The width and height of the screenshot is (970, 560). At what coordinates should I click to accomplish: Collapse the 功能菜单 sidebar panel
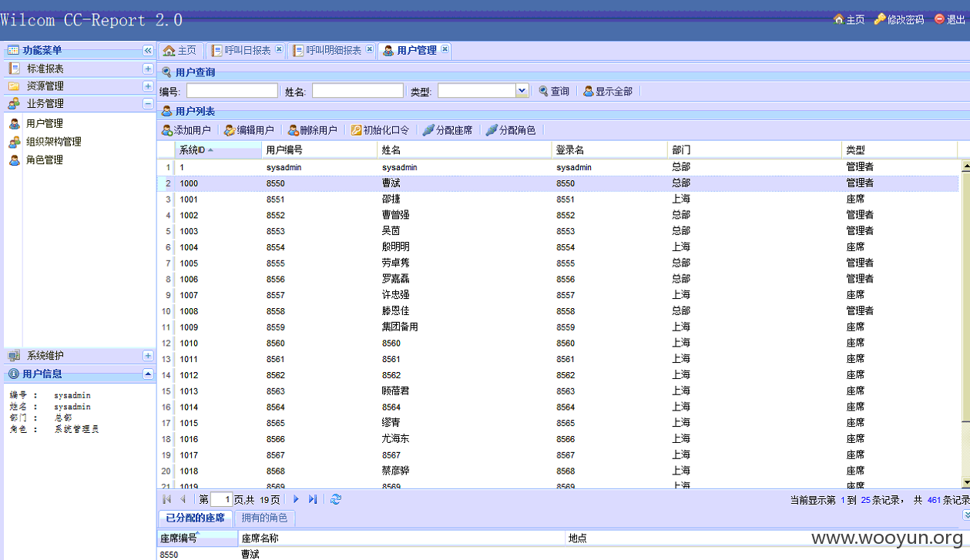pos(148,50)
